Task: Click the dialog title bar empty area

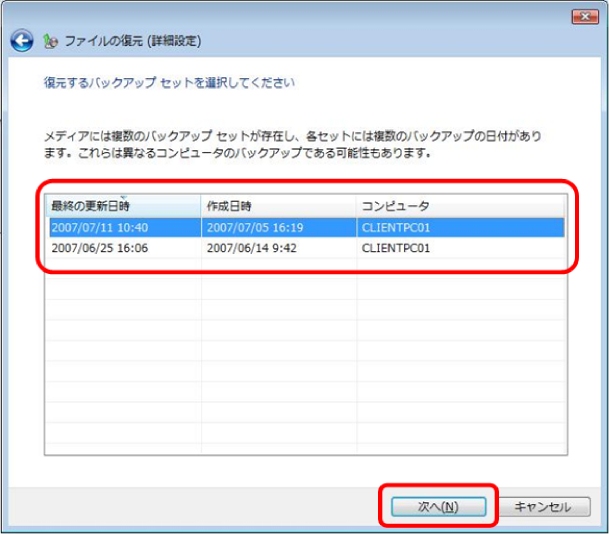Action: pyautogui.click(x=300, y=16)
